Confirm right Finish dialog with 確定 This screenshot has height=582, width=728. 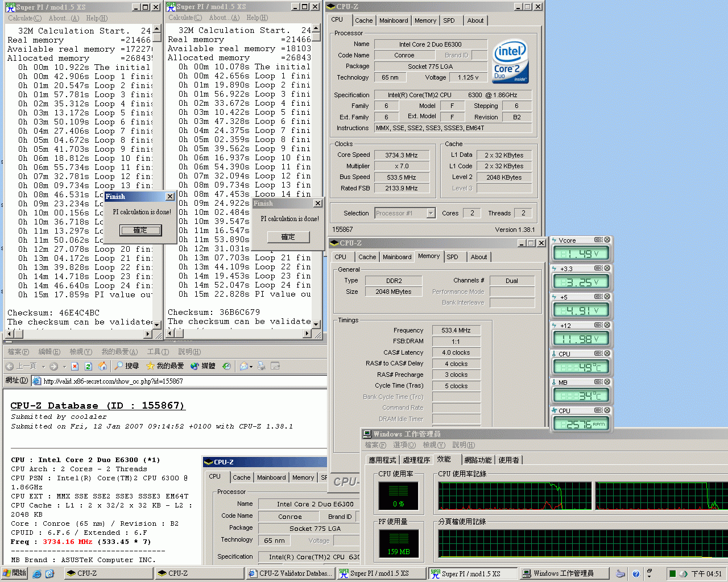pos(288,237)
